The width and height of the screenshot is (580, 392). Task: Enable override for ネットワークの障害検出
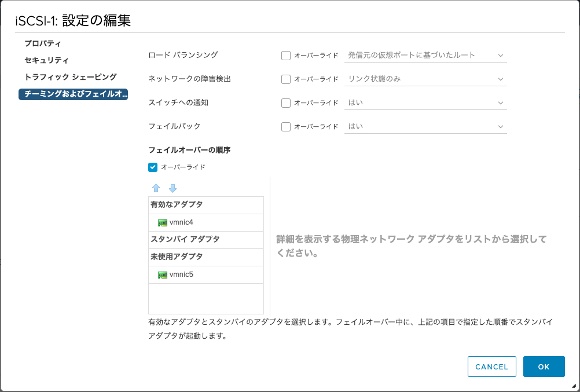point(286,79)
